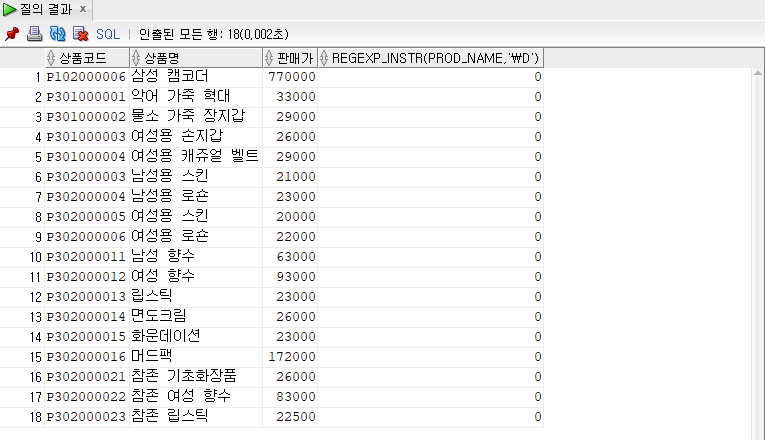The width and height of the screenshot is (766, 440).
Task: Select cell 참존 립스틱
Action: pyautogui.click(x=196, y=417)
